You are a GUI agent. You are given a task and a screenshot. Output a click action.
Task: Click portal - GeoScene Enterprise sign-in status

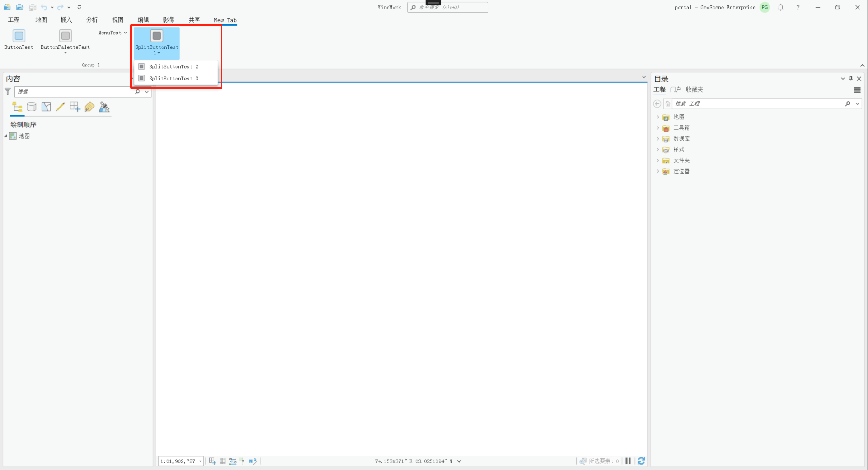coord(715,7)
